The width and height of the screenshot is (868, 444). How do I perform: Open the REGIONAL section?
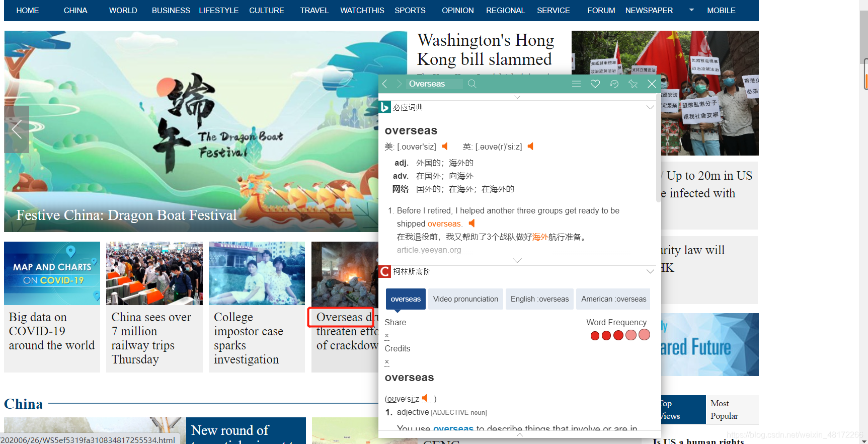coord(505,10)
